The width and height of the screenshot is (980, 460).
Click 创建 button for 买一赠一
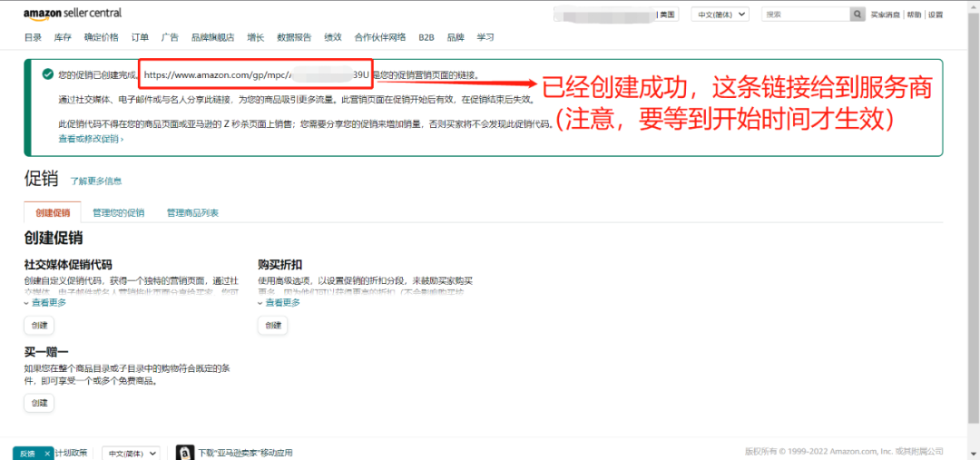click(x=39, y=403)
